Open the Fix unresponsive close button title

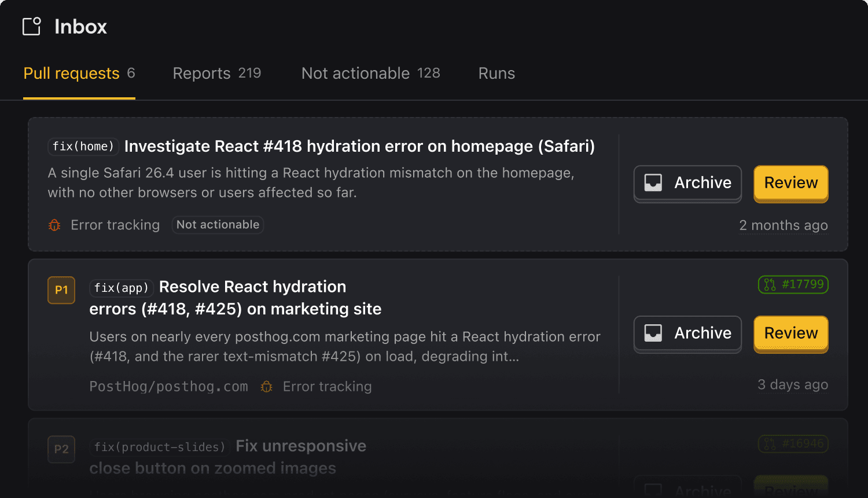[228, 457]
